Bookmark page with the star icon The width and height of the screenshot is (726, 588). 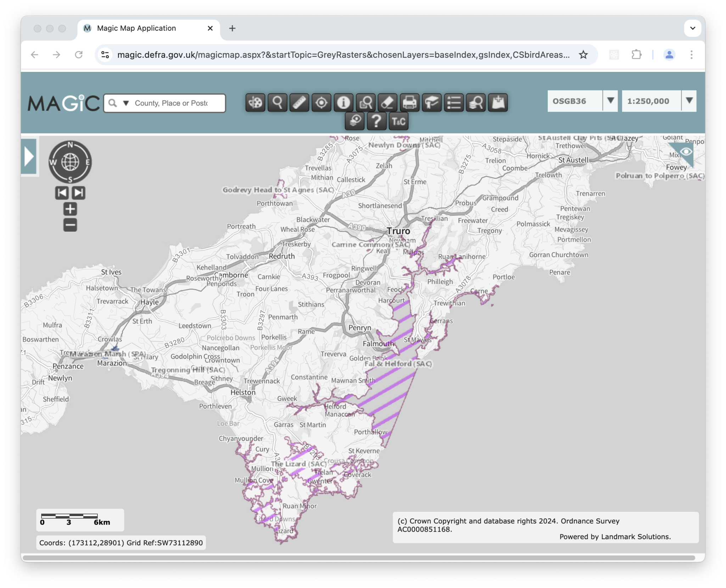583,55
